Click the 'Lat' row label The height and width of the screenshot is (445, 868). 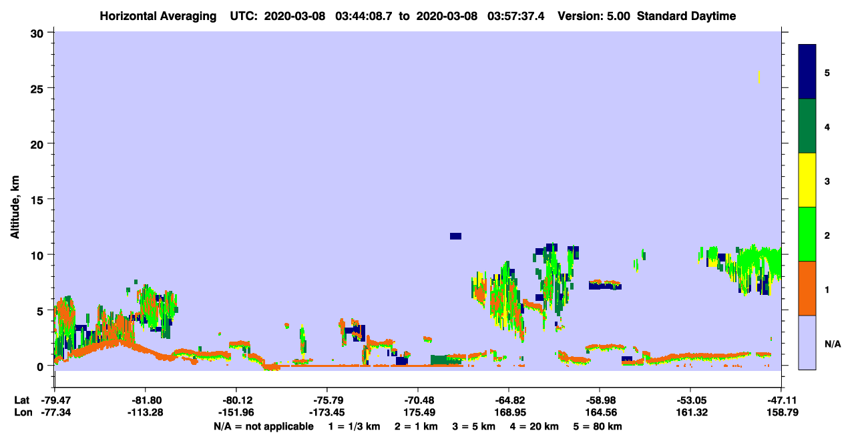click(22, 400)
